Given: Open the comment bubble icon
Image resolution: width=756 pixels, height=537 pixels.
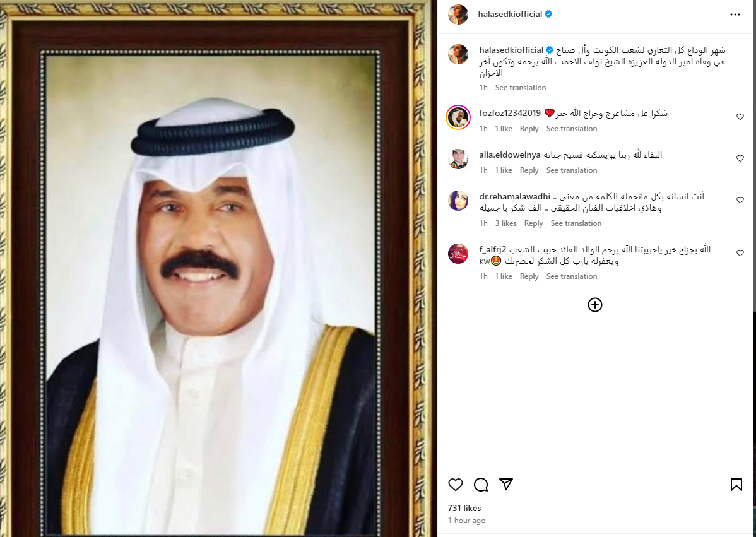Looking at the screenshot, I should pyautogui.click(x=481, y=485).
